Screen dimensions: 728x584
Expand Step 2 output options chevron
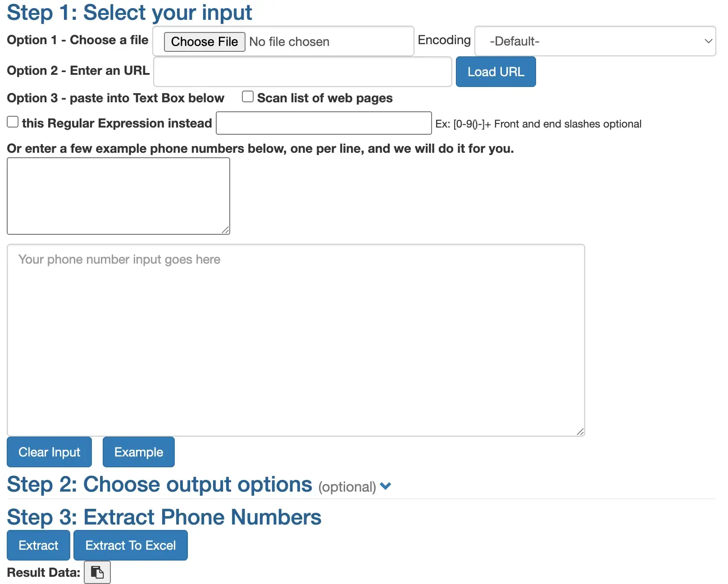(x=386, y=486)
